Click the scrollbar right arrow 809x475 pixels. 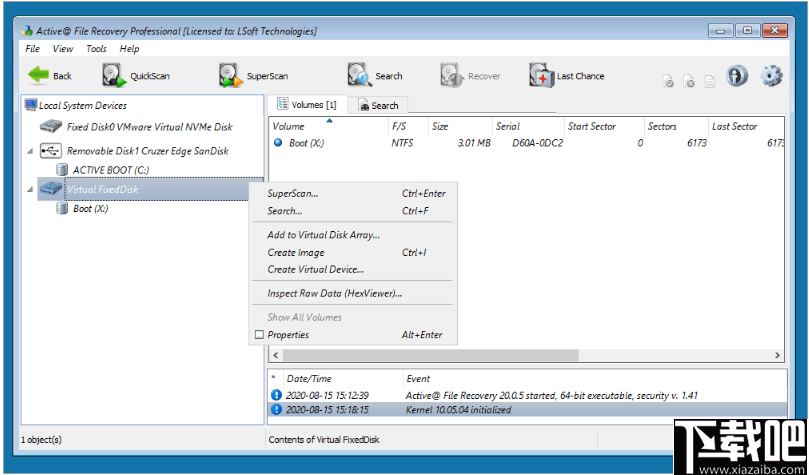[777, 355]
